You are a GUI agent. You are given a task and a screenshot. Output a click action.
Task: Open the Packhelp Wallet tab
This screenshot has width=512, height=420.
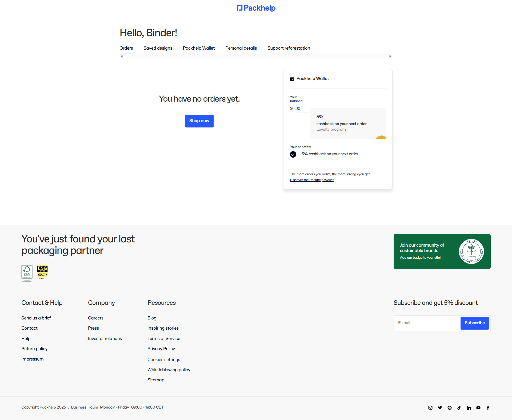[199, 48]
